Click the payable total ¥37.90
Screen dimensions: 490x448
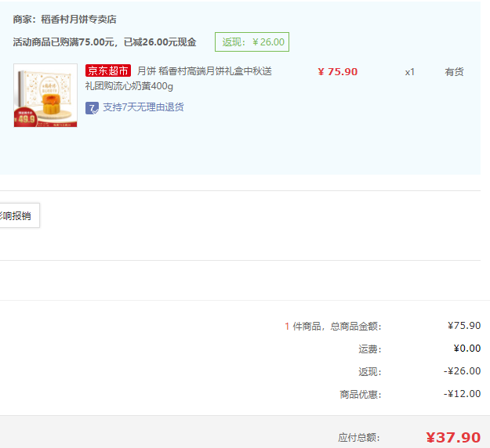tap(453, 437)
